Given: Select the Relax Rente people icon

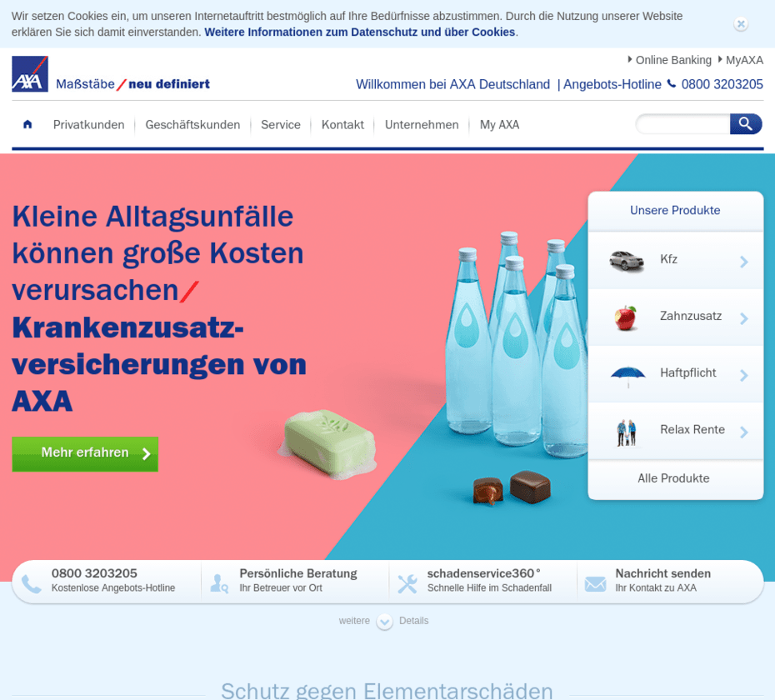Looking at the screenshot, I should coord(626,431).
